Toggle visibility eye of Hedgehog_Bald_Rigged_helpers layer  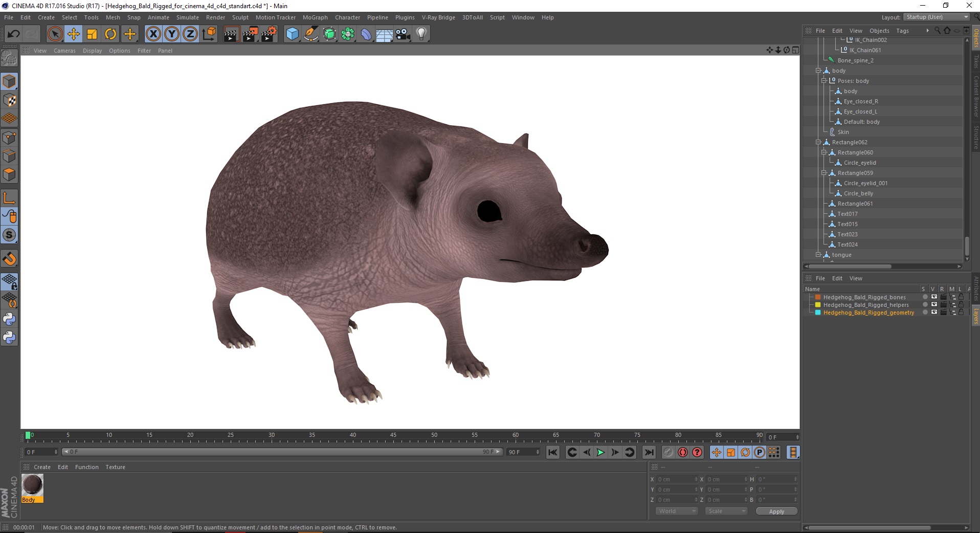tap(934, 304)
